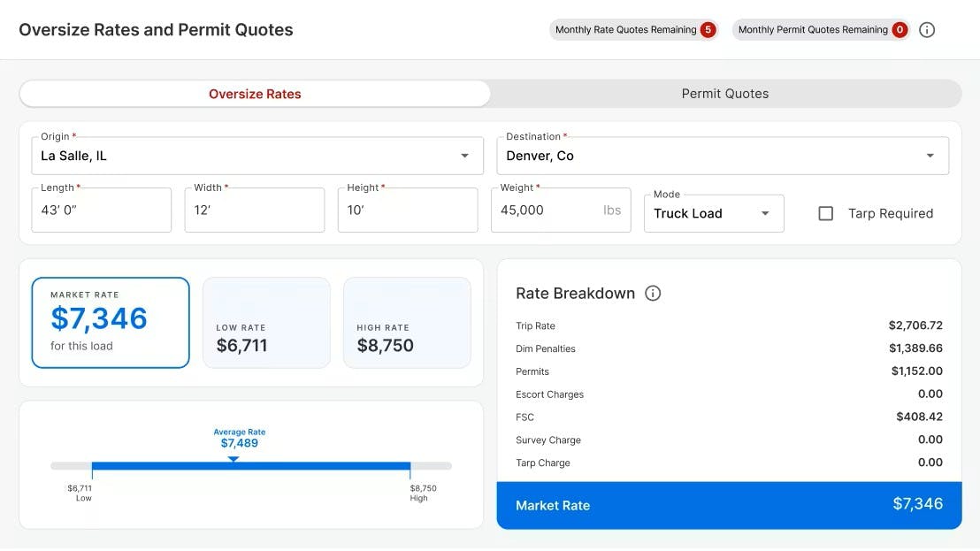Switch to the Permit Quotes tab
This screenshot has width=980, height=551.
click(724, 94)
